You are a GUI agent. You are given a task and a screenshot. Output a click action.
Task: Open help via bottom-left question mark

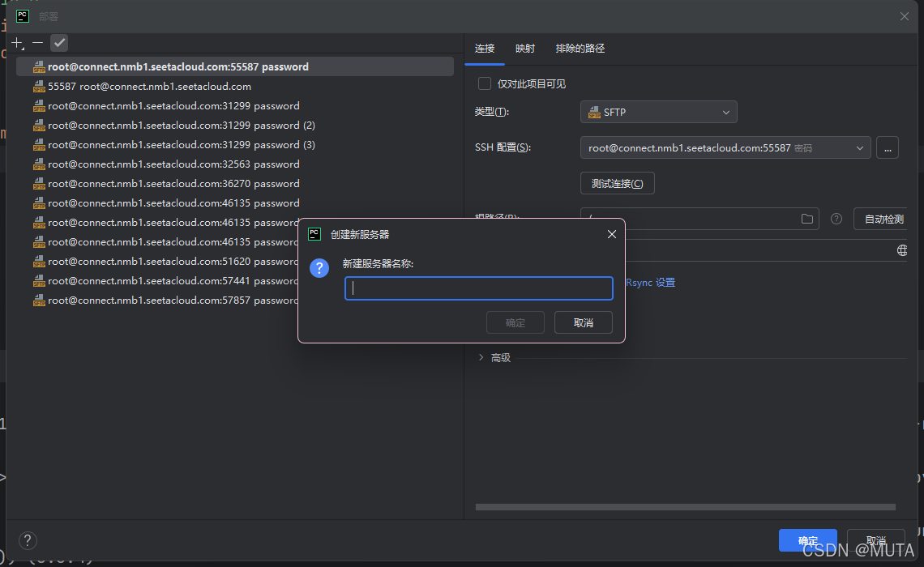tap(28, 540)
